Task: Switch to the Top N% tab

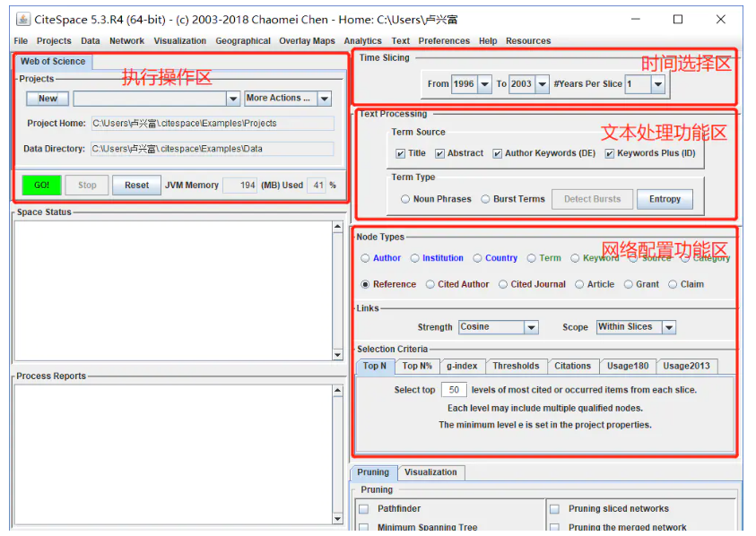Action: coord(417,367)
